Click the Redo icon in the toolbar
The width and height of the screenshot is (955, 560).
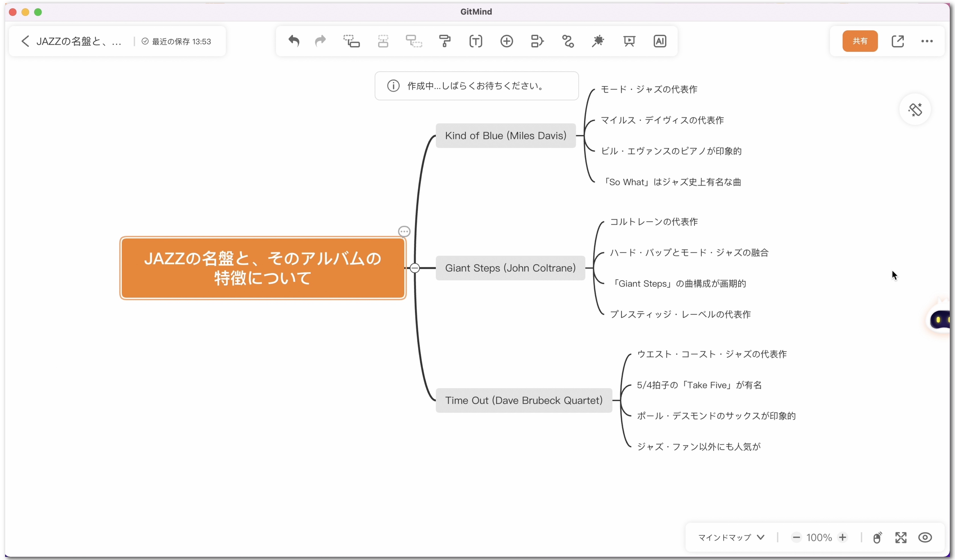pyautogui.click(x=320, y=41)
